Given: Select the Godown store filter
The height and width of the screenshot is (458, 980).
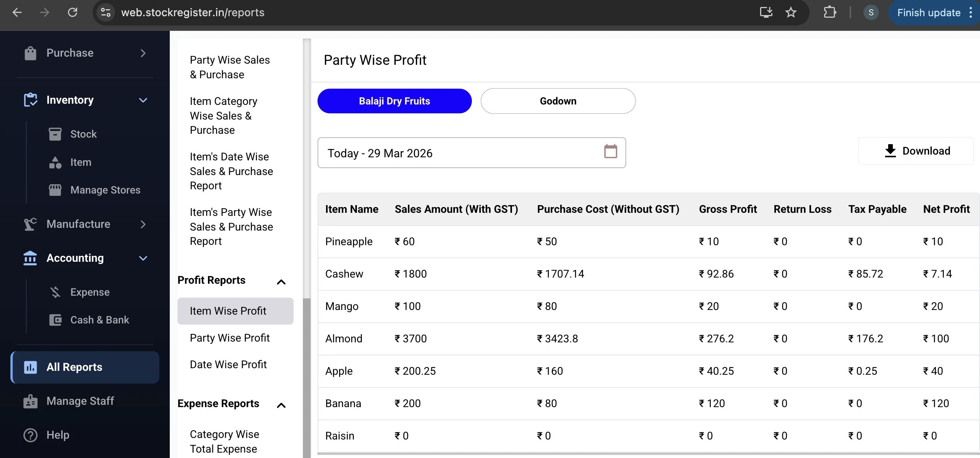Looking at the screenshot, I should click(x=558, y=101).
